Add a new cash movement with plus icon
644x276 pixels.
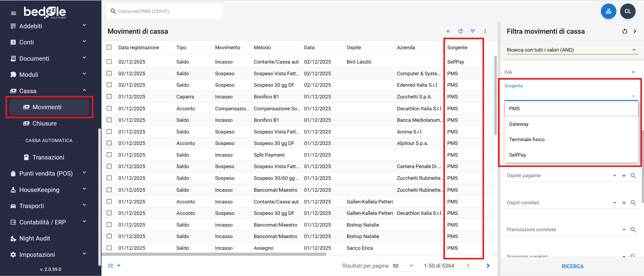pyautogui.click(x=448, y=31)
